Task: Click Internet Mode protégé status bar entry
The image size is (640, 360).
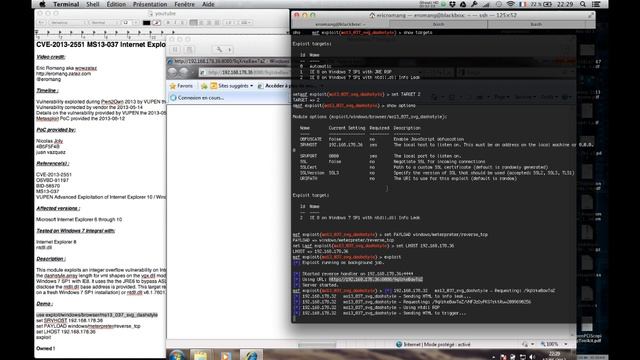Action: (x=433, y=344)
